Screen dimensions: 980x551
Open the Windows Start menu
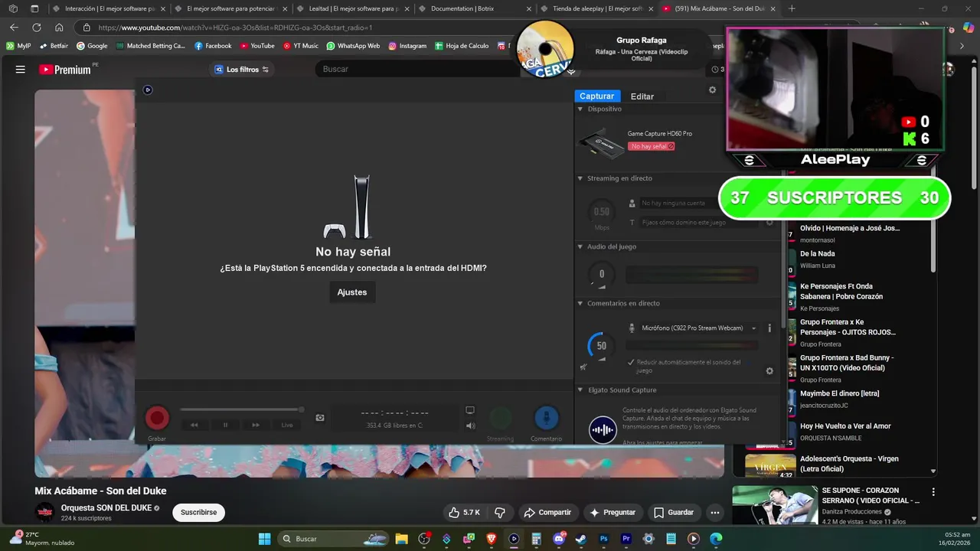pos(264,539)
